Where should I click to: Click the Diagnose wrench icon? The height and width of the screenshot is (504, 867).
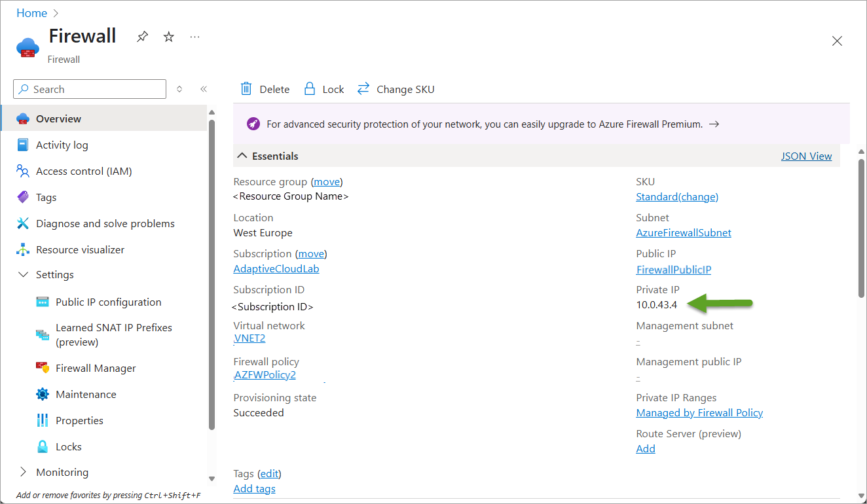coord(23,224)
